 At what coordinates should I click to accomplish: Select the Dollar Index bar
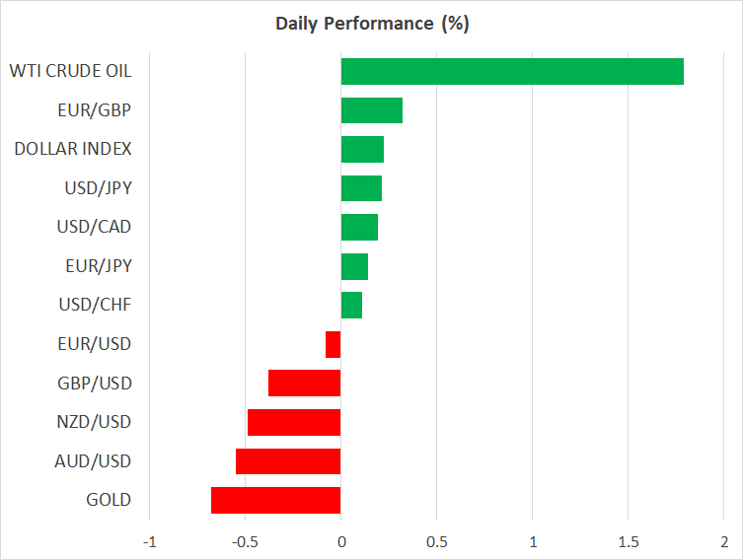pos(362,149)
